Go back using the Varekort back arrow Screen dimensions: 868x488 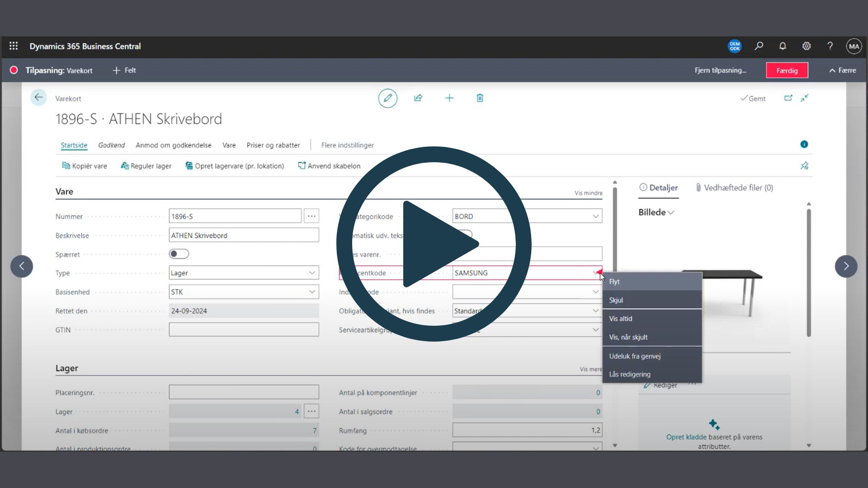click(38, 98)
